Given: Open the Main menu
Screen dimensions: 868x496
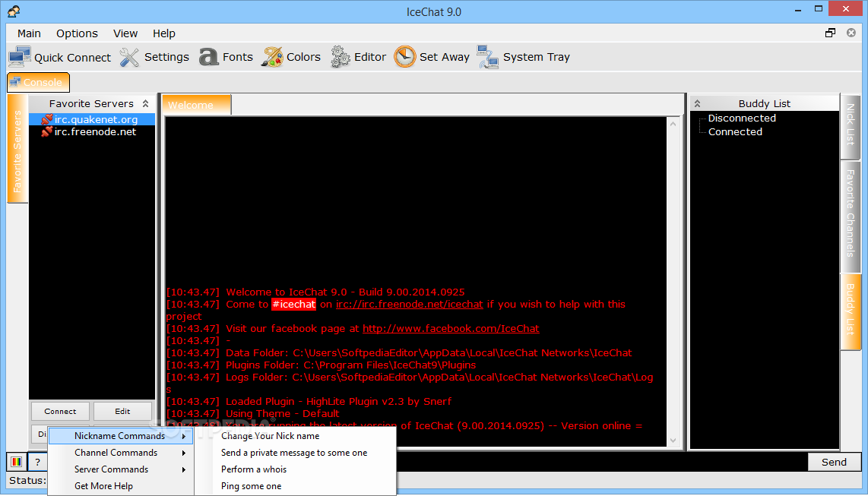Looking at the screenshot, I should coord(29,33).
